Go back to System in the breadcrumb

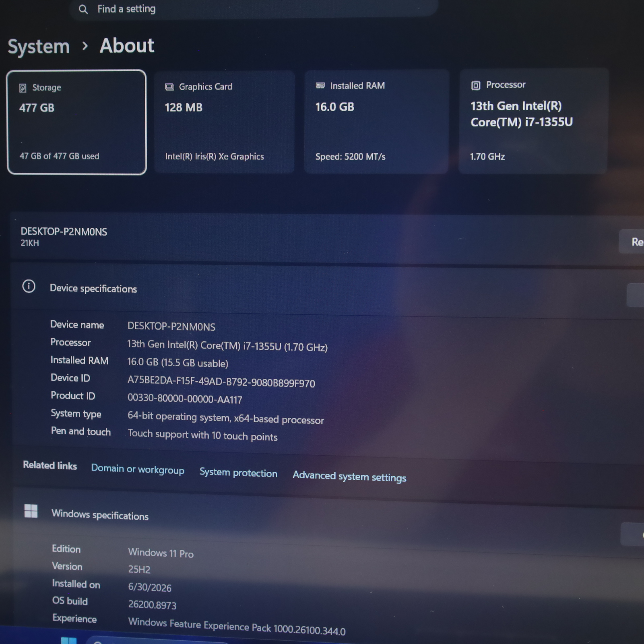click(39, 47)
